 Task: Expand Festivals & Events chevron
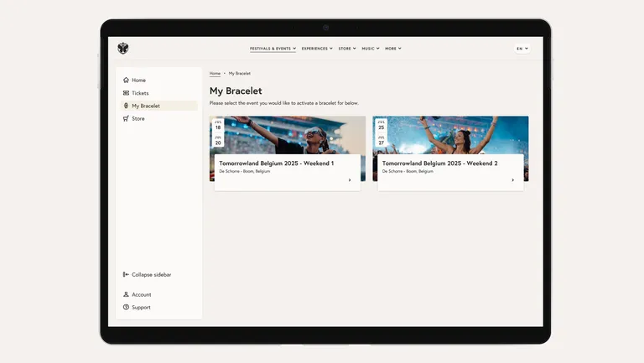tap(294, 49)
